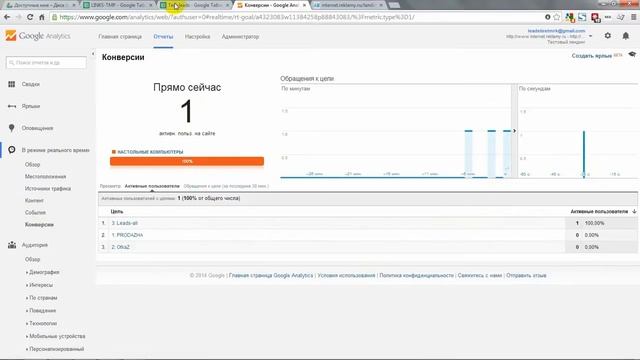Image resolution: width=640 pixels, height=360 pixels.
Task: Open the account selector dropdown arrow
Action: 590,36
